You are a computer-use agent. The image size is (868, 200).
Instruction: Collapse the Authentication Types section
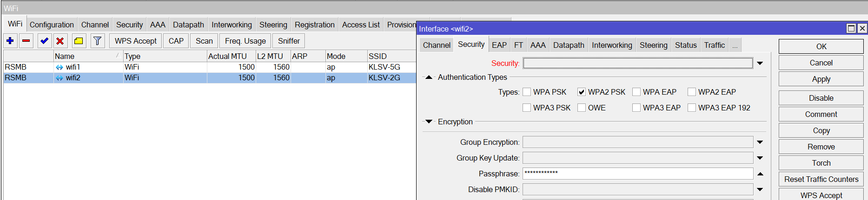429,77
